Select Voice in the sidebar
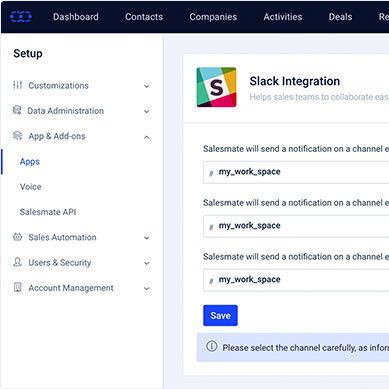 pyautogui.click(x=31, y=187)
